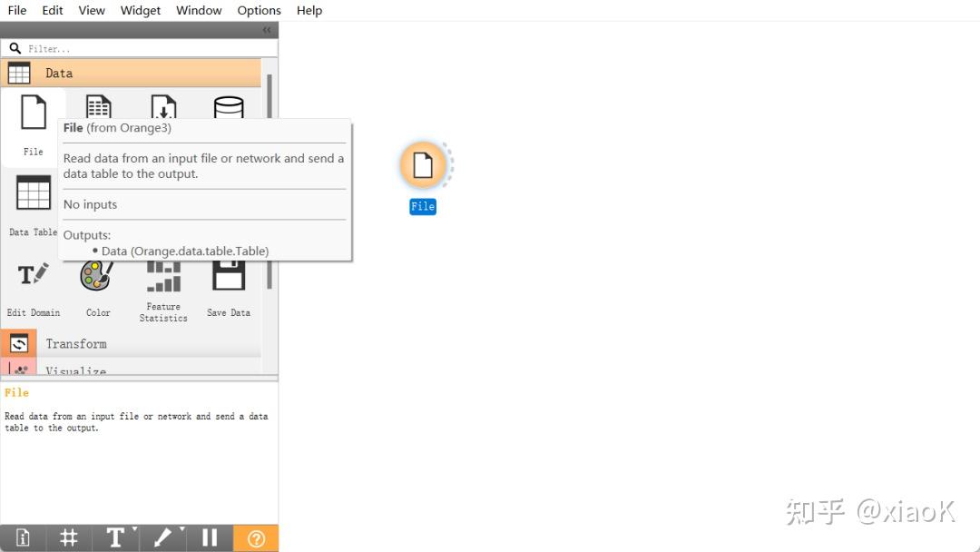Open workflow info button in bottom toolbar
This screenshot has width=980, height=552.
tap(23, 537)
